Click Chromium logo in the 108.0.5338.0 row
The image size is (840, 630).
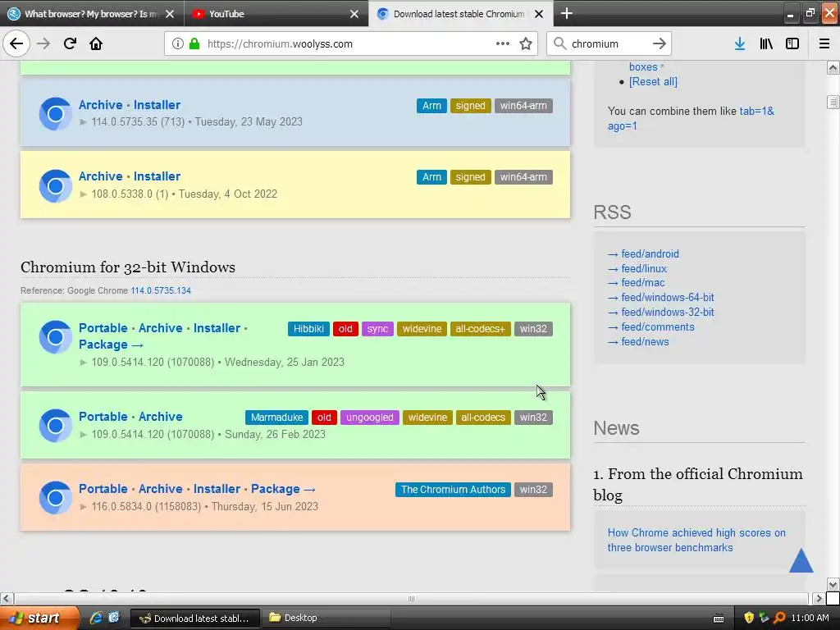pyautogui.click(x=55, y=186)
